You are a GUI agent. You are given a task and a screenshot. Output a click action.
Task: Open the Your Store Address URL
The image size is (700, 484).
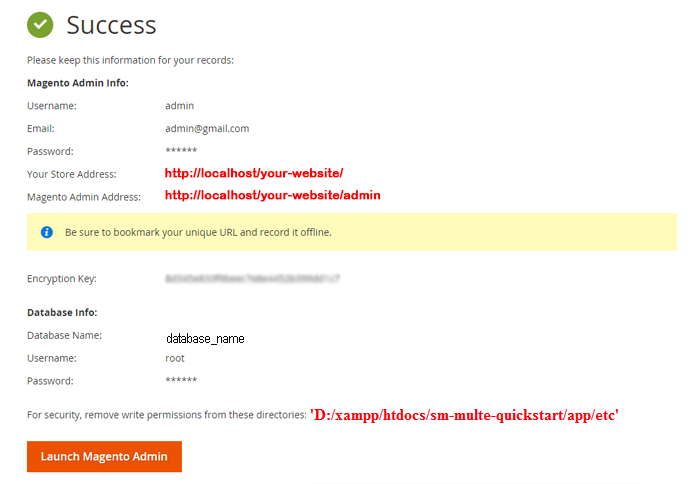254,173
